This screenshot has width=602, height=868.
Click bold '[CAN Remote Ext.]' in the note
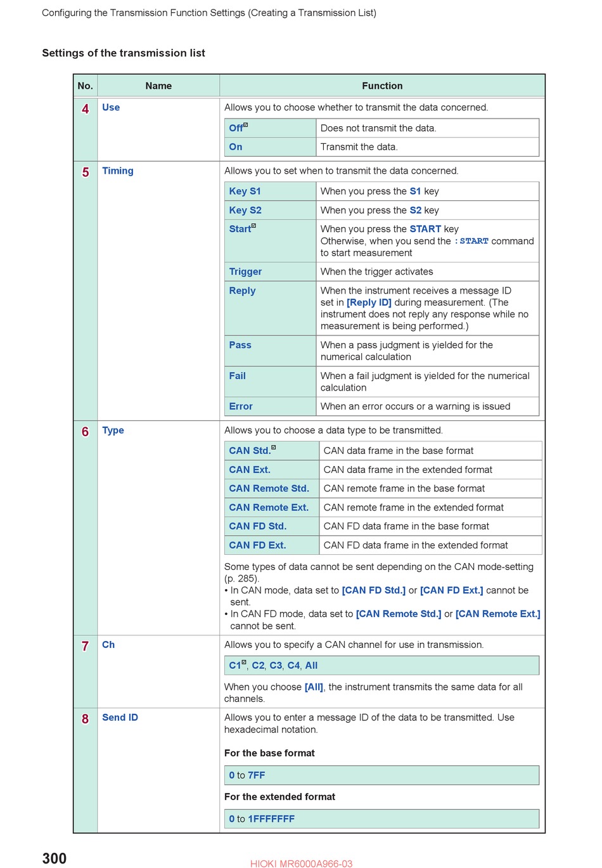(x=498, y=614)
